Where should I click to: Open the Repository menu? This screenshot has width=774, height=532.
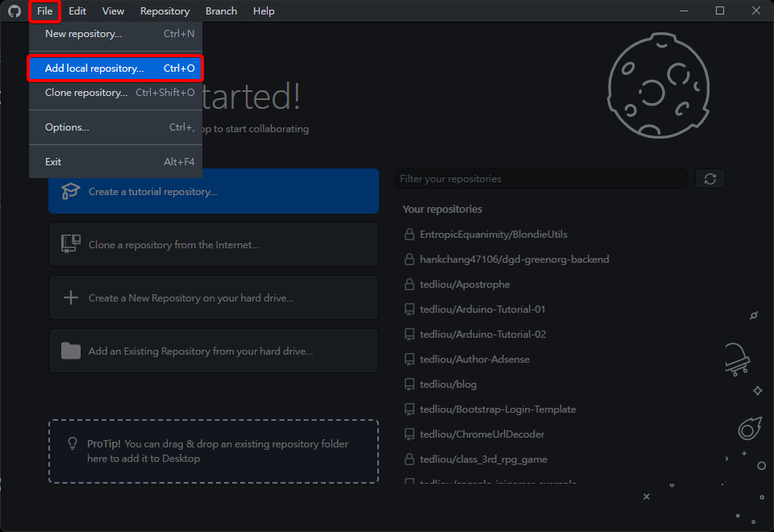coord(164,10)
